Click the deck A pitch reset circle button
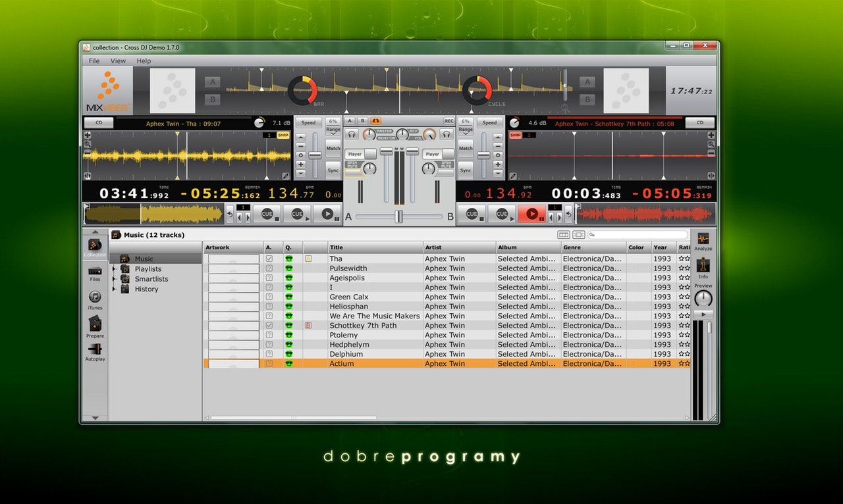843x504 pixels. [x=301, y=155]
